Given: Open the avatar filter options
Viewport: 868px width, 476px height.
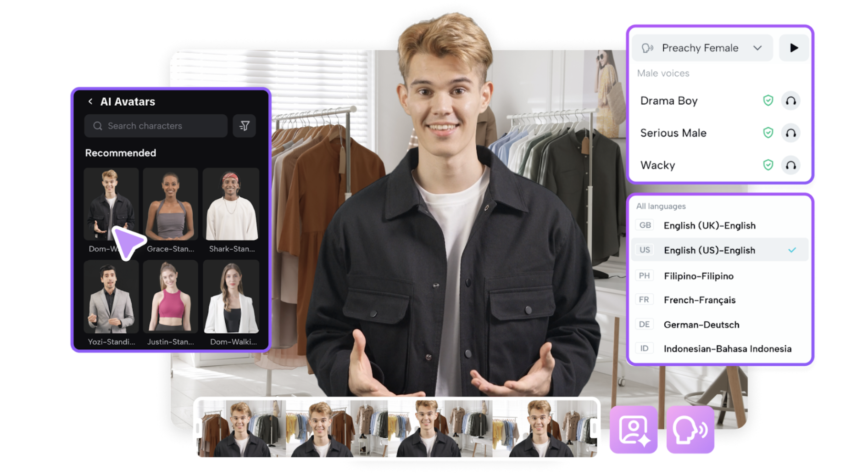Looking at the screenshot, I should tap(244, 126).
